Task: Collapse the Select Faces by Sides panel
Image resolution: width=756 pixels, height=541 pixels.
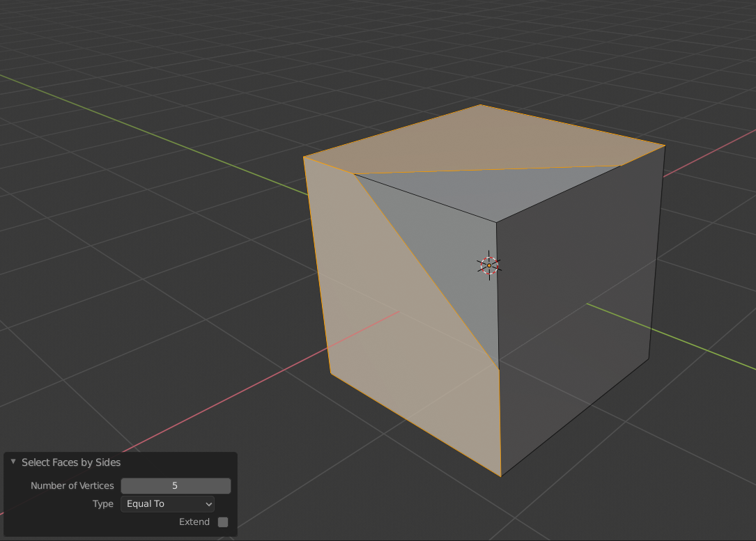Action: click(13, 462)
